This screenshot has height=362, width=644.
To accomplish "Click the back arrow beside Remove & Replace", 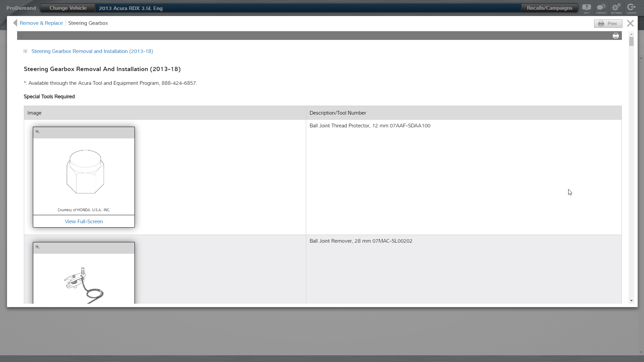I will pos(15,23).
